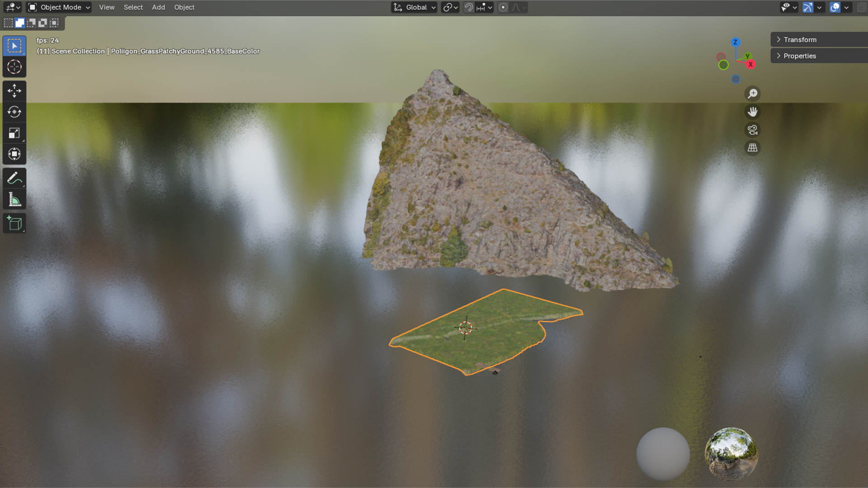Switch to camera view icon
Viewport: 868px width, 488px height.
(752, 130)
